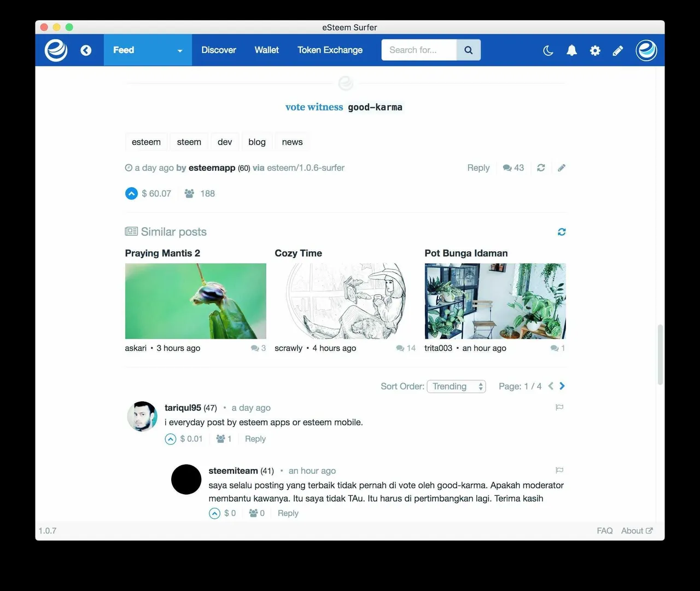700x591 pixels.
Task: Open the Cozy Time sketch thumbnail
Action: (346, 301)
